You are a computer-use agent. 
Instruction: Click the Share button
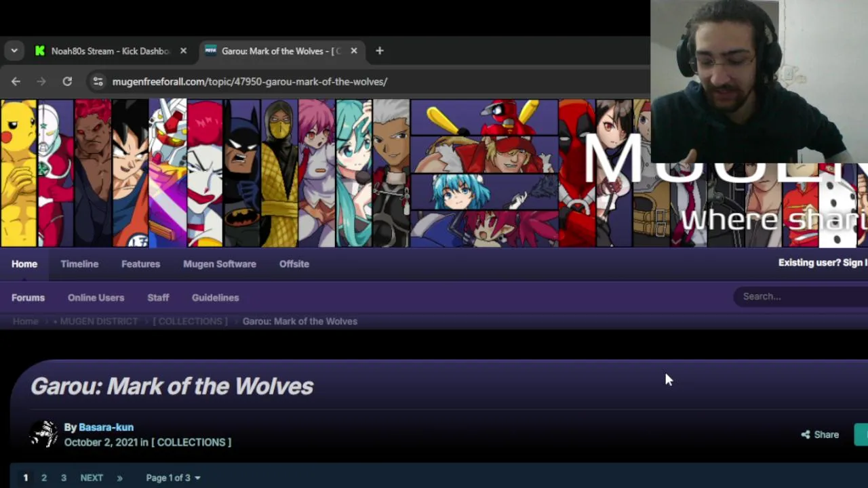tap(820, 434)
